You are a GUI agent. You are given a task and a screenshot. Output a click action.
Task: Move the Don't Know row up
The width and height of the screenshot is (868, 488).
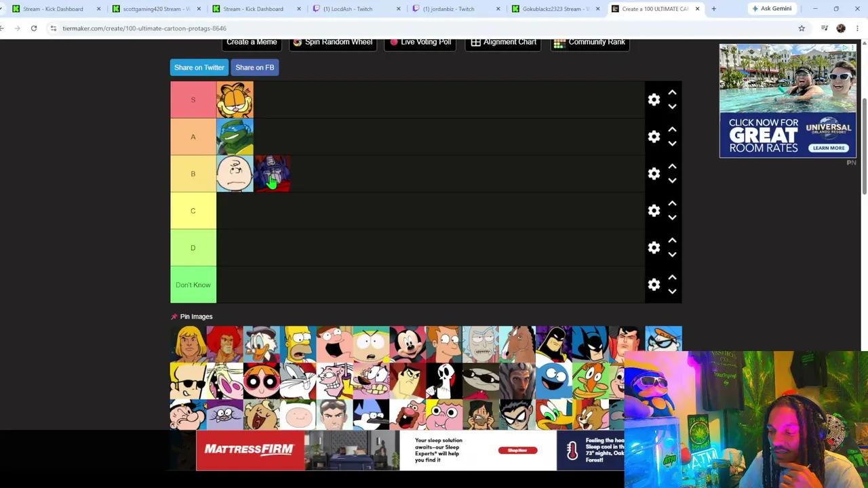coord(672,277)
